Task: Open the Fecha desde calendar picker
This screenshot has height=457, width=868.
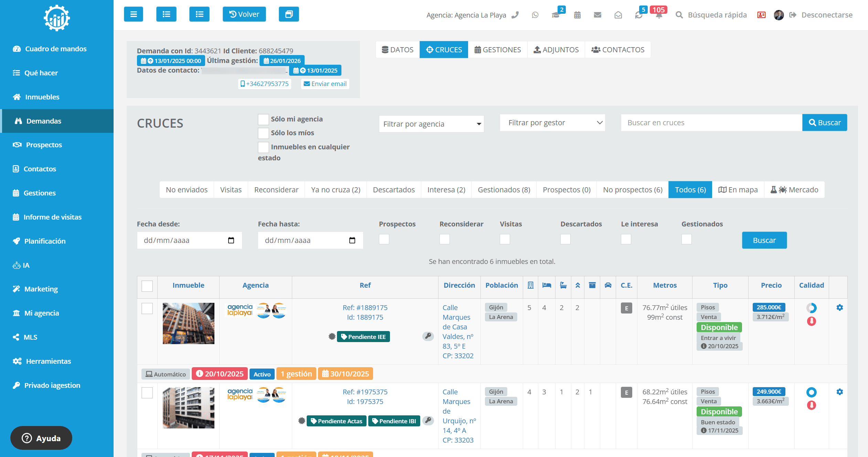Action: 231,240
